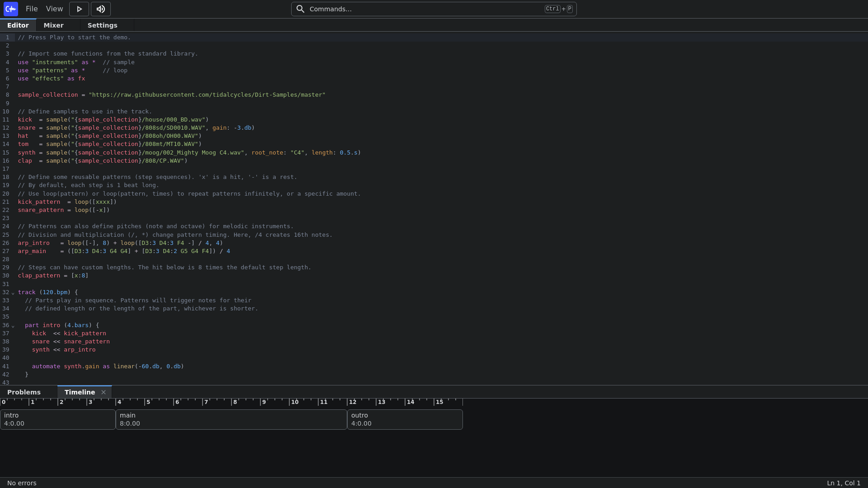Image resolution: width=868 pixels, height=488 pixels.
Task: Click the search magnifier icon
Action: pyautogui.click(x=300, y=9)
